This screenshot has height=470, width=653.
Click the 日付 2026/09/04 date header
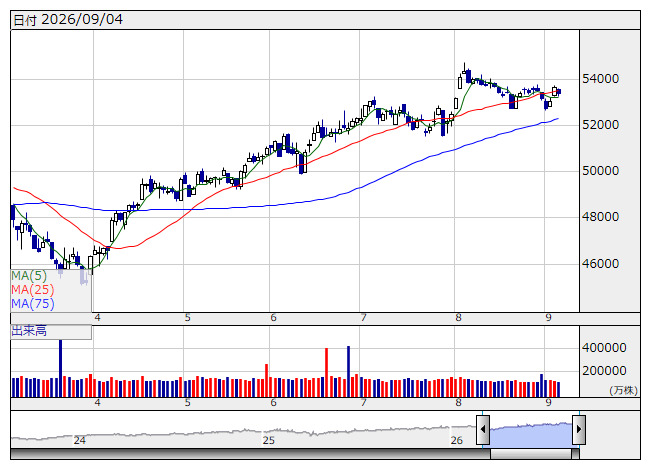pyautogui.click(x=68, y=20)
